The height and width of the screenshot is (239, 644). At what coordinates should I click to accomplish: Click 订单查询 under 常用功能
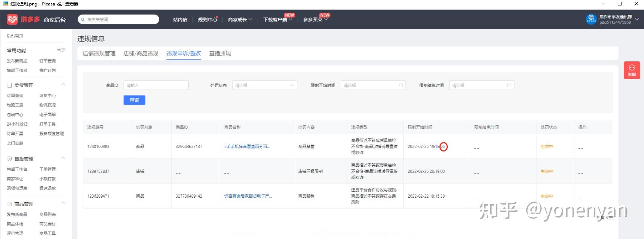48,61
